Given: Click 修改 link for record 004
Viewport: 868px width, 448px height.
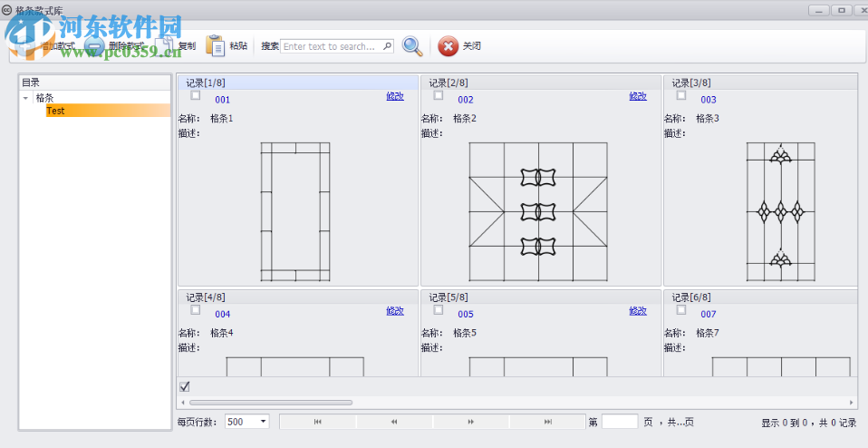Looking at the screenshot, I should tap(395, 311).
